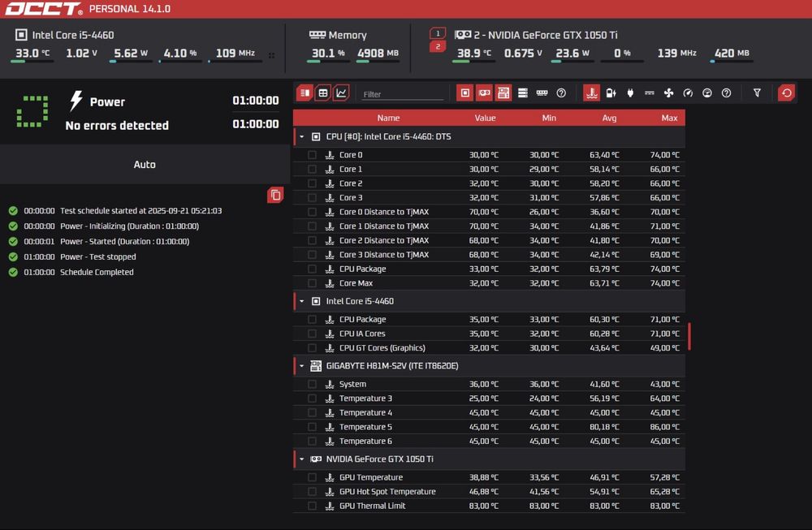Viewport: 812px width, 530px height.
Task: Click the GPU Thermal Limit row name
Action: 373,506
